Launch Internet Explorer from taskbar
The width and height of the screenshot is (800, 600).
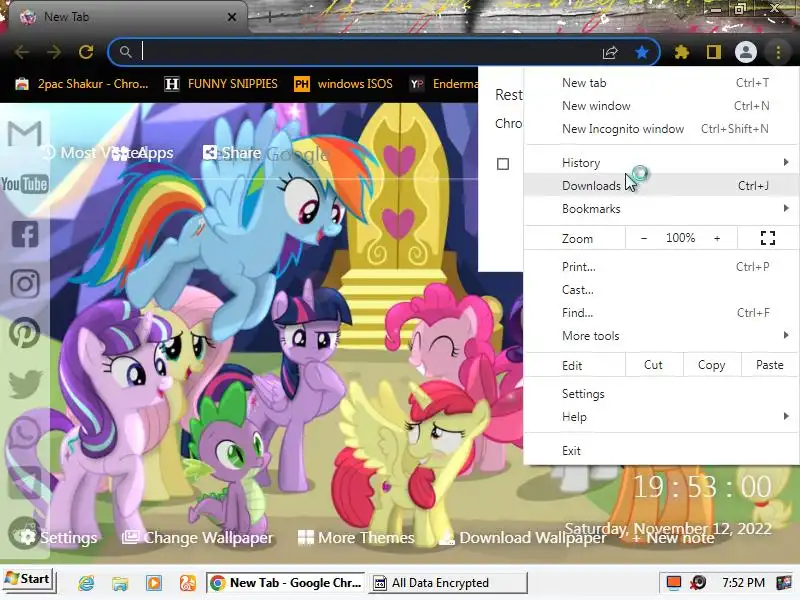coord(86,583)
